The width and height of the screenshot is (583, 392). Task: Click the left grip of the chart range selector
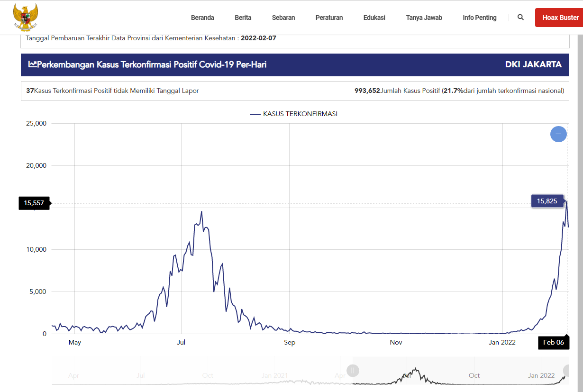353,371
